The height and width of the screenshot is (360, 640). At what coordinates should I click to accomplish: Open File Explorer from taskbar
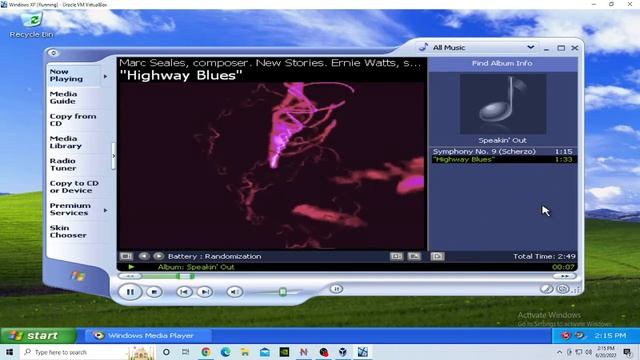point(245,352)
